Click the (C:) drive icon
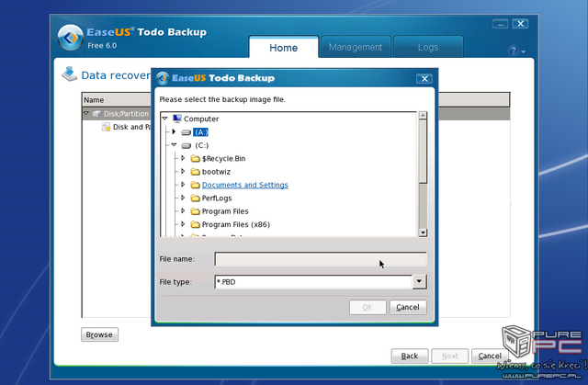The width and height of the screenshot is (588, 385). click(187, 145)
